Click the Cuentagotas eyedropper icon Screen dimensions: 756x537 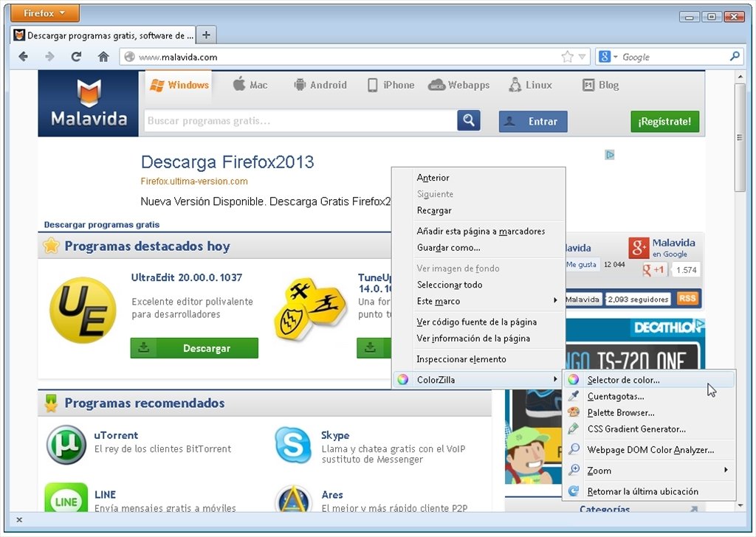click(x=573, y=396)
